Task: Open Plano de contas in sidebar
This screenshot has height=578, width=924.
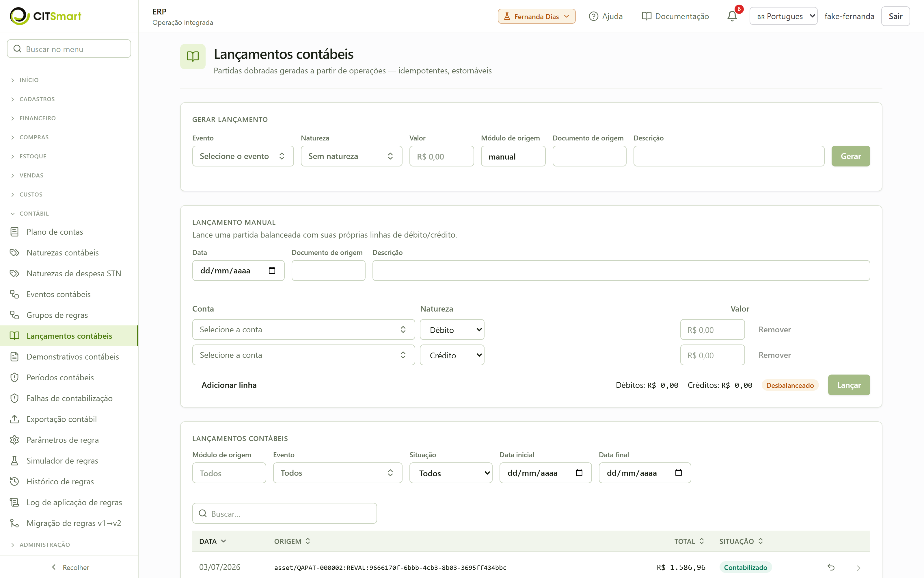Action: point(69,232)
